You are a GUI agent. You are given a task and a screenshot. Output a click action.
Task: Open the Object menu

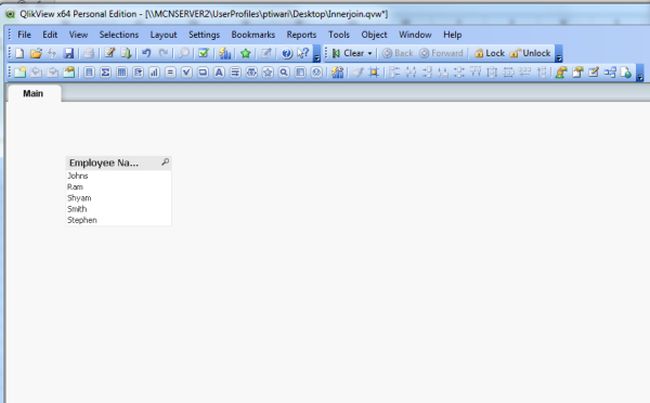[374, 35]
